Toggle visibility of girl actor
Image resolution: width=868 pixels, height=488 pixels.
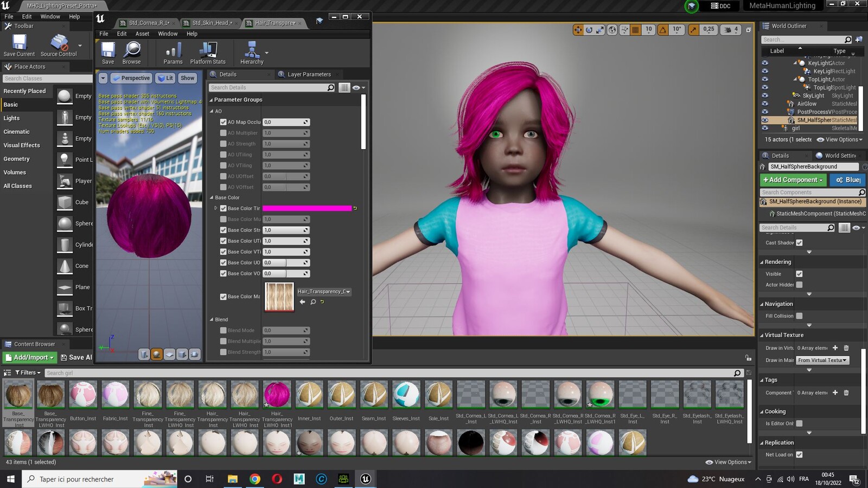[765, 129]
